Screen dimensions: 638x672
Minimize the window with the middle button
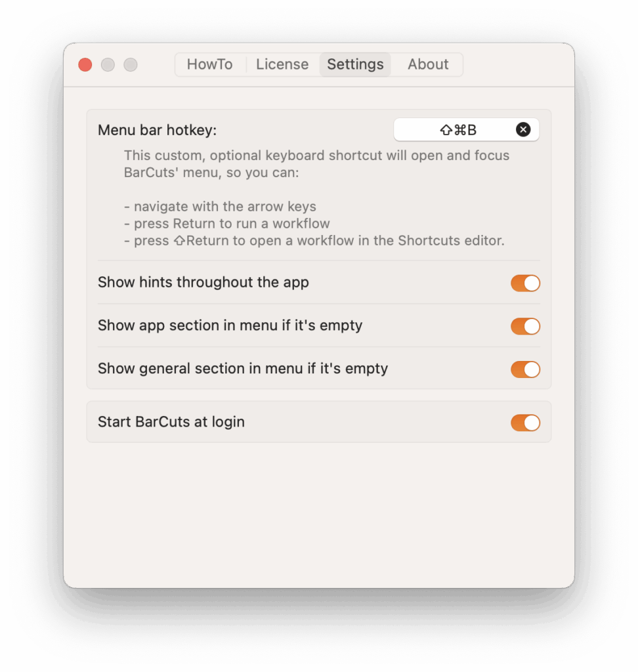[x=108, y=65]
